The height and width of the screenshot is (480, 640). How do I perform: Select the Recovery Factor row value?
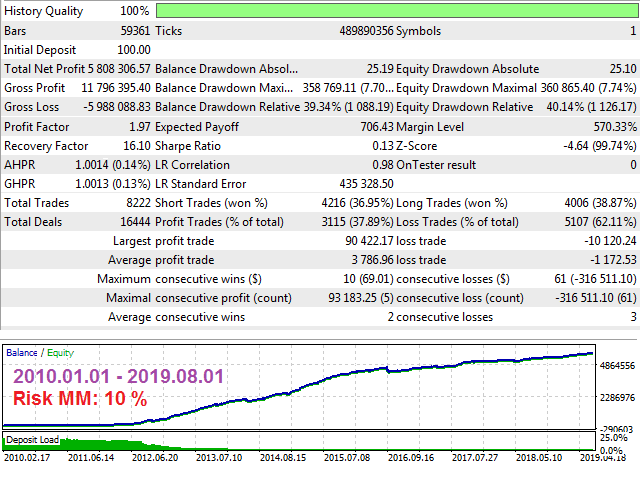coord(136,146)
